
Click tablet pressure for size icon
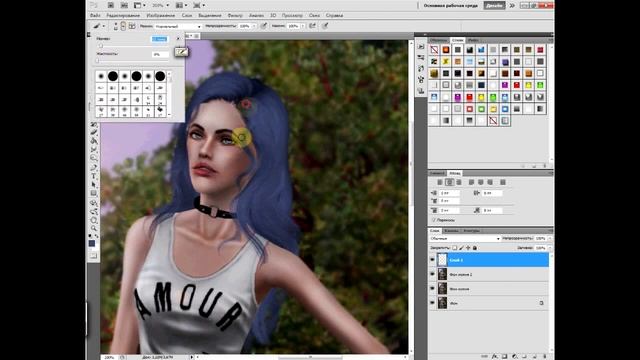coord(325,26)
